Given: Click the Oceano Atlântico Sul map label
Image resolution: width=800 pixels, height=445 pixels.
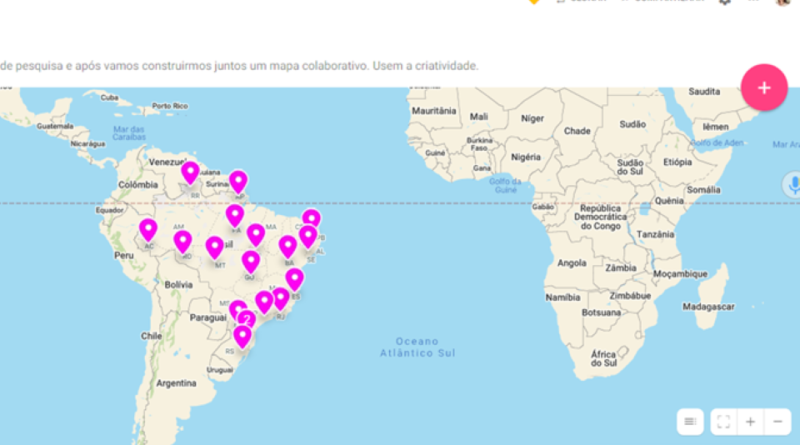Looking at the screenshot, I should click(x=417, y=347).
